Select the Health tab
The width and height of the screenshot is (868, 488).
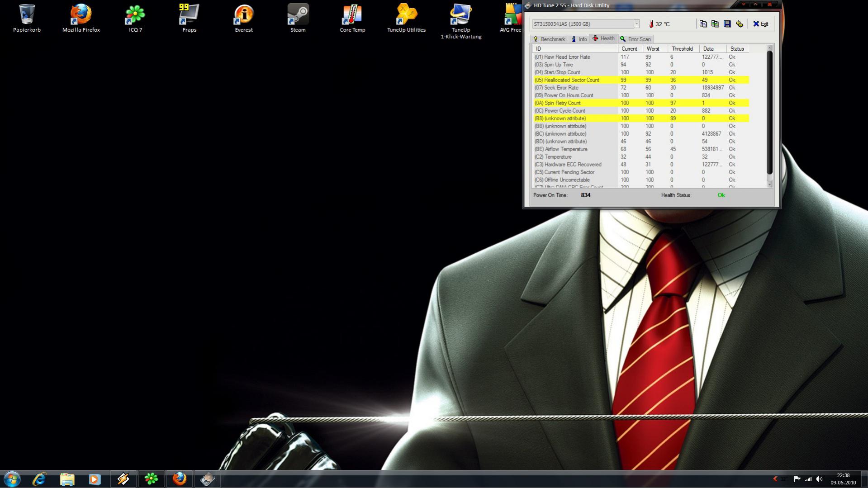(603, 38)
